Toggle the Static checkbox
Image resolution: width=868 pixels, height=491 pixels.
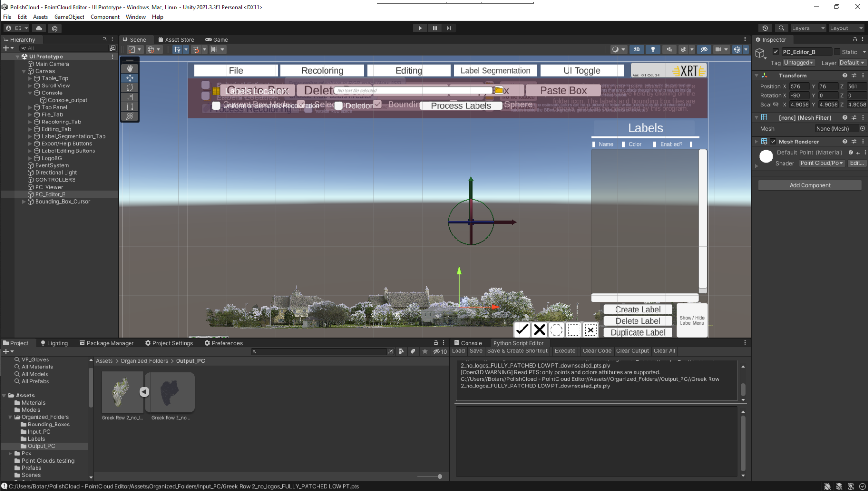click(837, 52)
